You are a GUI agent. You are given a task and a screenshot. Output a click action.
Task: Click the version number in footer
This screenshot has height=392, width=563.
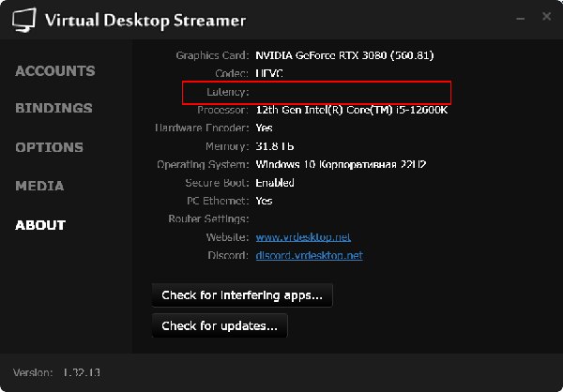tap(82, 372)
